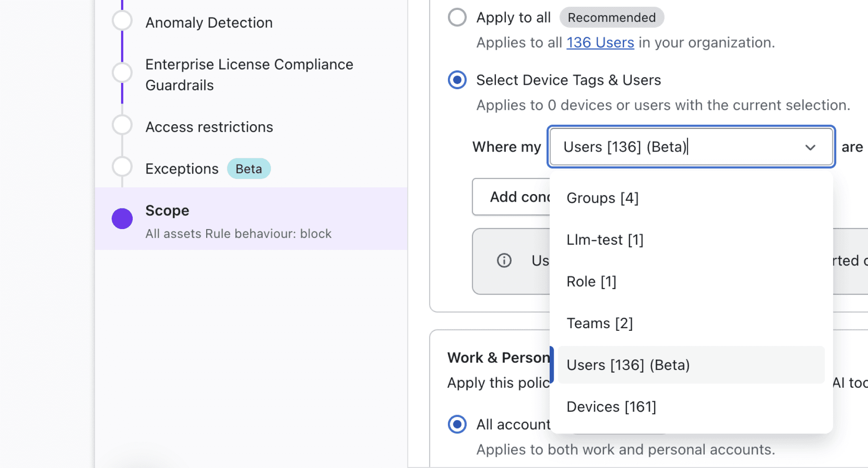Pick Llm-test [1] from the dropdown list

[691, 240]
